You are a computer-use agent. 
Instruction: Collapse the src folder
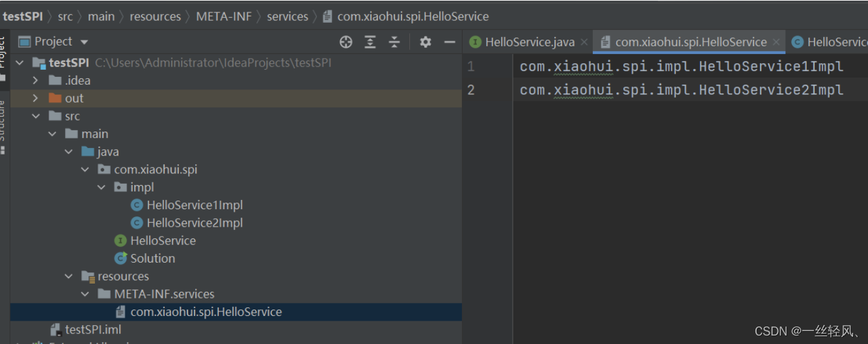36,116
